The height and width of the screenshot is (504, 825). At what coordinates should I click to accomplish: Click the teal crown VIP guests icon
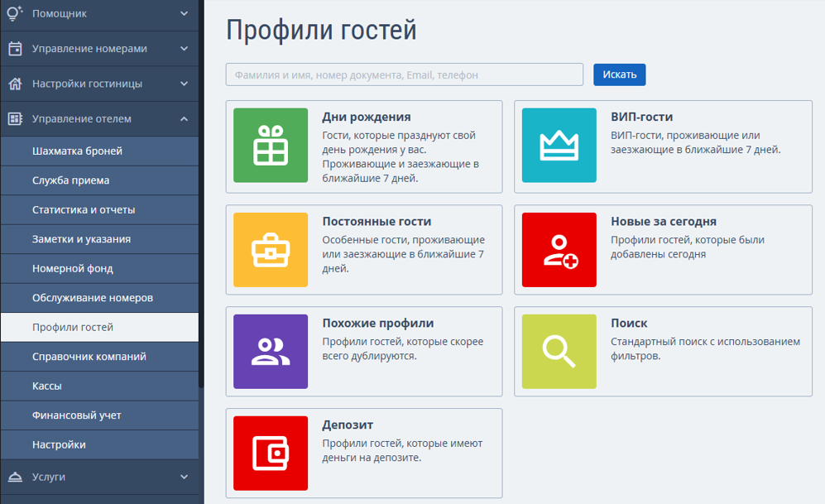[559, 145]
